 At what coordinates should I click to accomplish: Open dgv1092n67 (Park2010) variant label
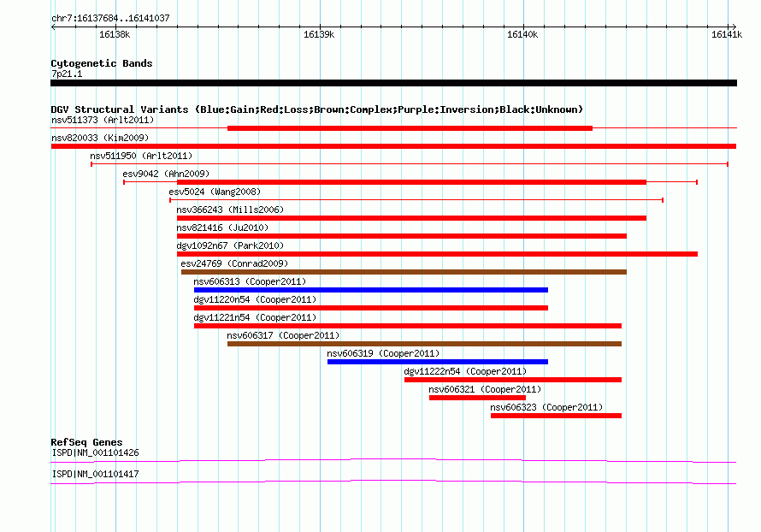[230, 245]
